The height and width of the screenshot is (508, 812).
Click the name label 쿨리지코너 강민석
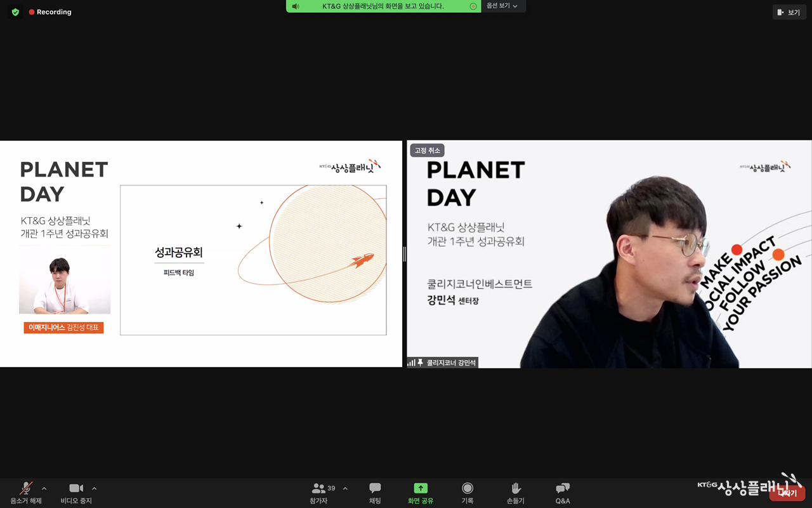point(451,363)
